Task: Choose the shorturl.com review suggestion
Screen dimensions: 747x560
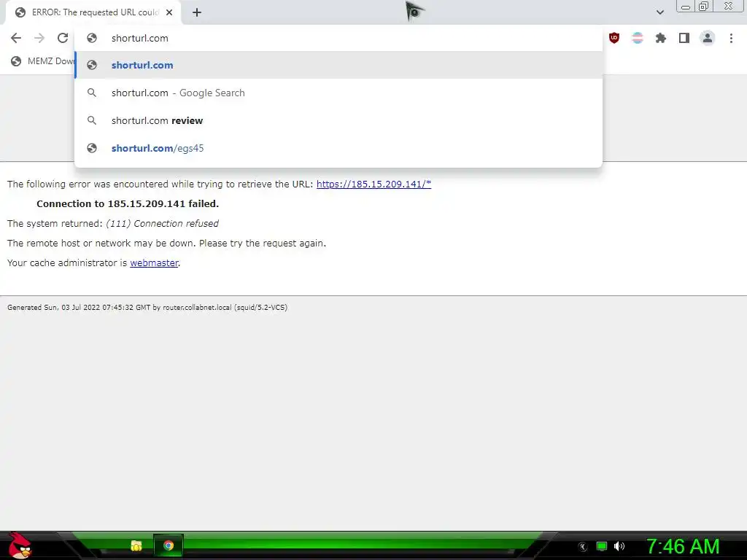Action: coord(338,120)
